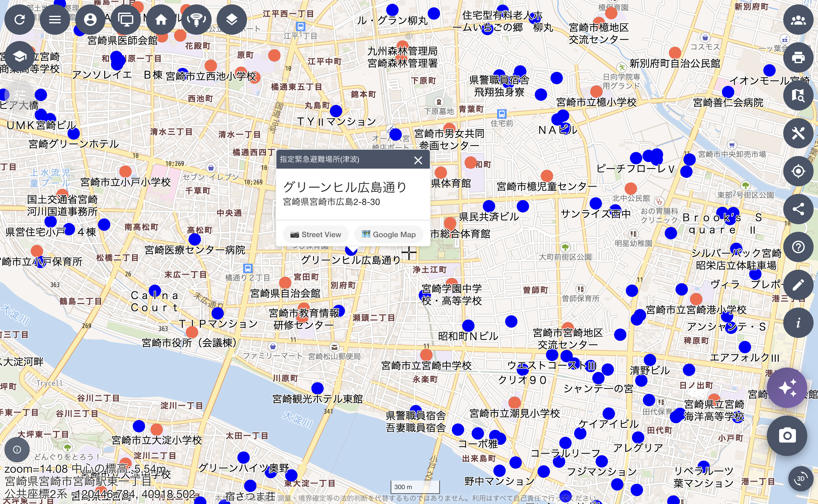Refresh the map view
The width and height of the screenshot is (818, 504).
coord(20,20)
